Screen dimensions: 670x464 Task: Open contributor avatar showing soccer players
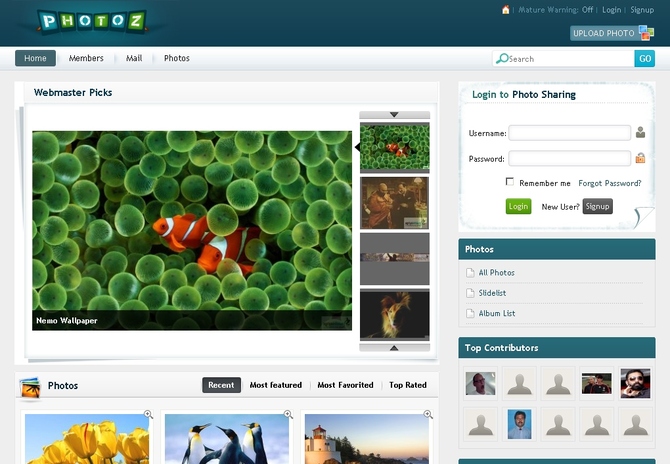(597, 383)
